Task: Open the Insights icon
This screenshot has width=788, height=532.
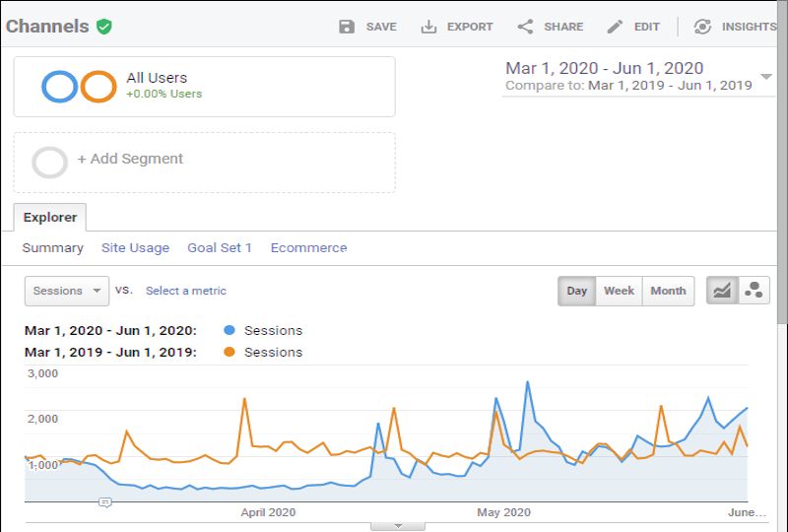Action: click(702, 27)
